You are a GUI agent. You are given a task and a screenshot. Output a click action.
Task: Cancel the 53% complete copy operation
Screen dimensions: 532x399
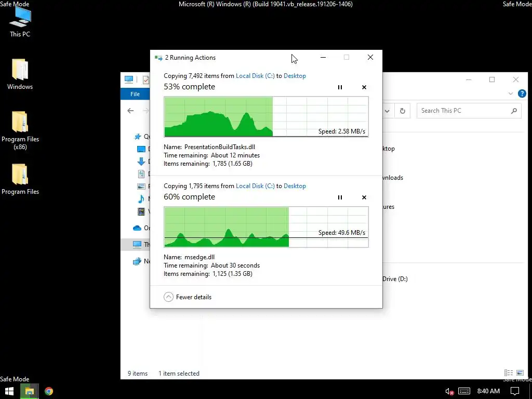[x=364, y=87]
